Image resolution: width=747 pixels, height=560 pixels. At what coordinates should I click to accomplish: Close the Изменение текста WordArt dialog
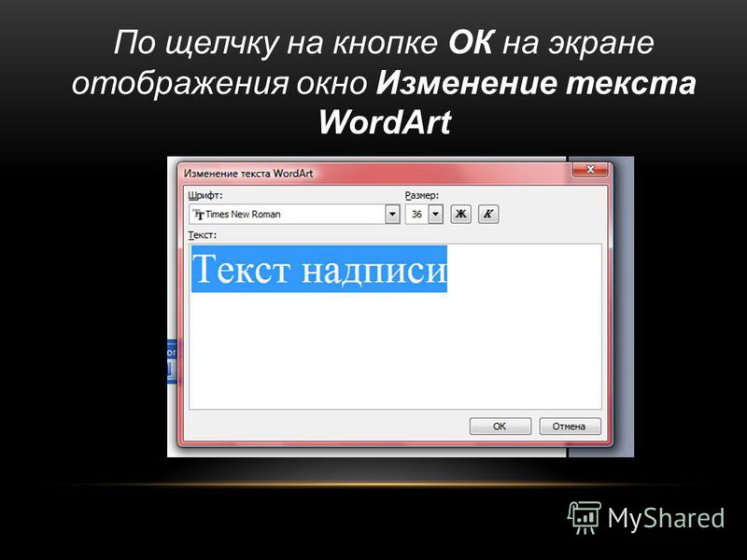click(x=590, y=170)
